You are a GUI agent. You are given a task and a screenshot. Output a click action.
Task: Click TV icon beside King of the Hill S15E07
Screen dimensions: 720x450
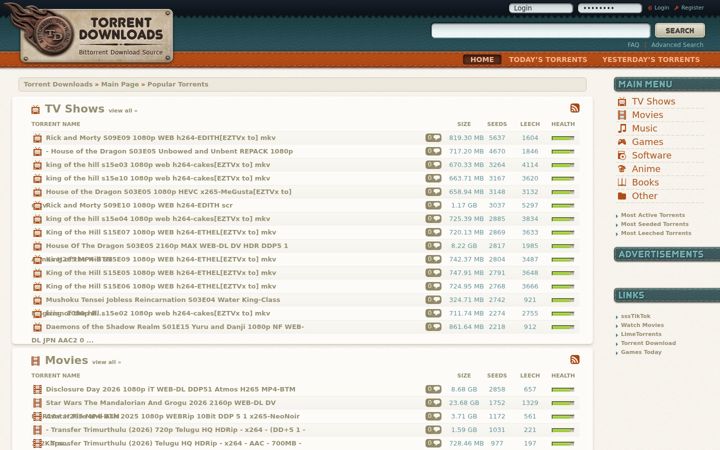click(37, 232)
